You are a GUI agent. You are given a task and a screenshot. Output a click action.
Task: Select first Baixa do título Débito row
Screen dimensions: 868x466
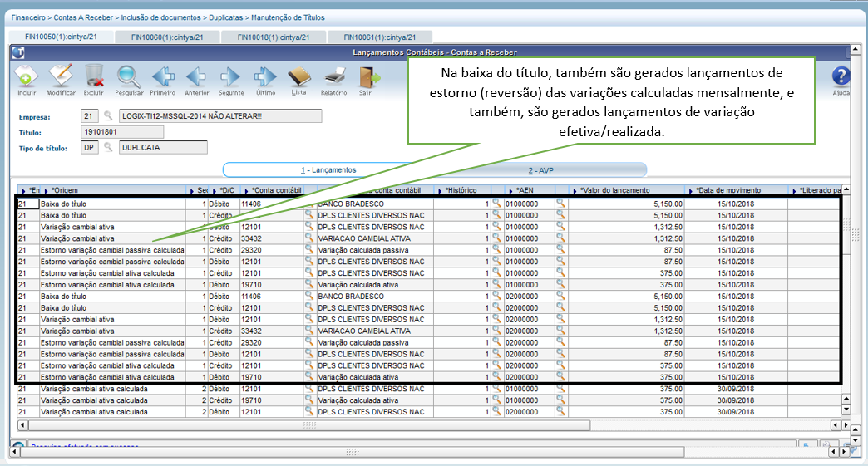point(429,204)
